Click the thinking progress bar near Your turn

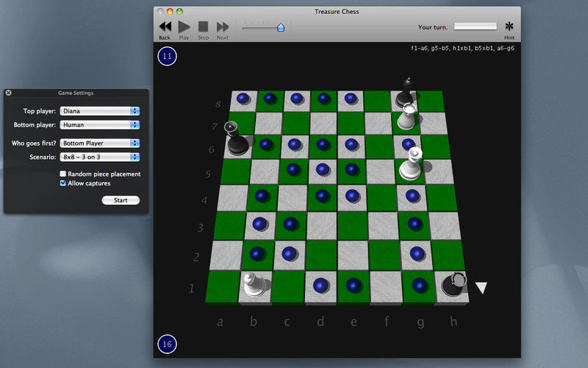[x=475, y=26]
